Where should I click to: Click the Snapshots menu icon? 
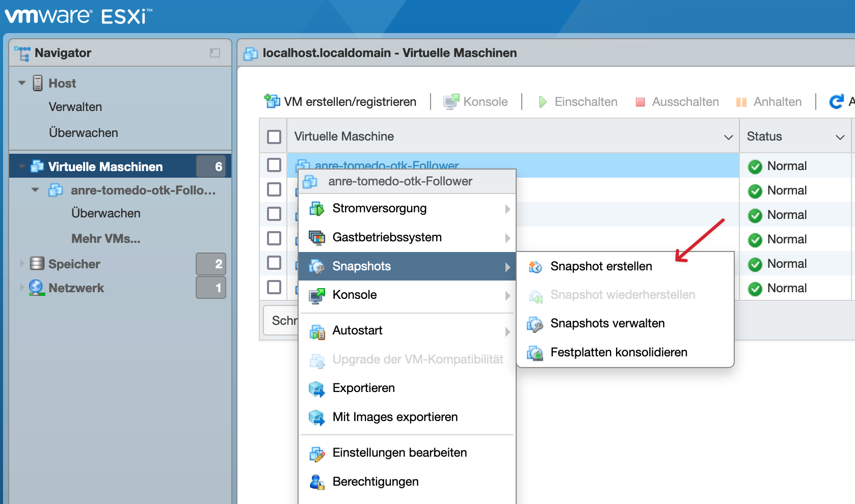coord(317,266)
